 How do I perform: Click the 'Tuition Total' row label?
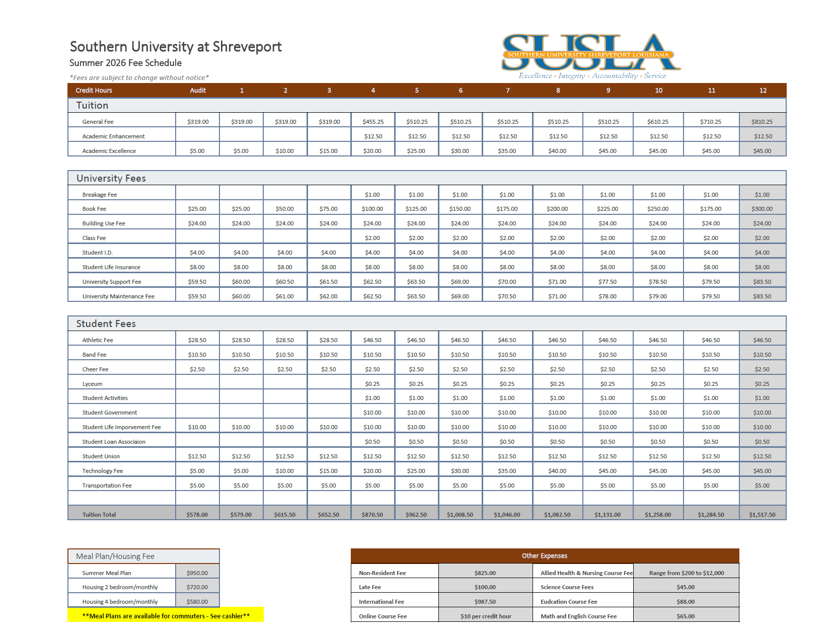coord(99,515)
